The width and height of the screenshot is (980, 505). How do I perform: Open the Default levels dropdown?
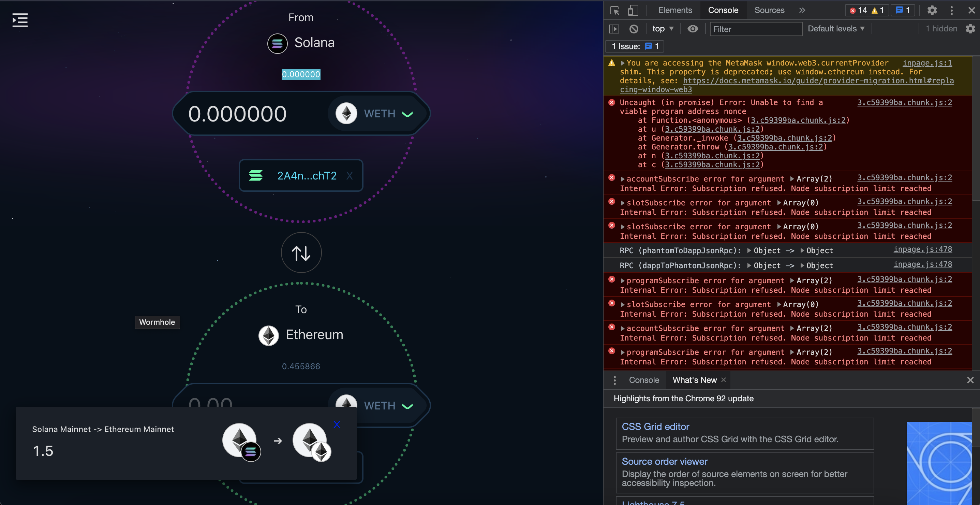point(835,29)
